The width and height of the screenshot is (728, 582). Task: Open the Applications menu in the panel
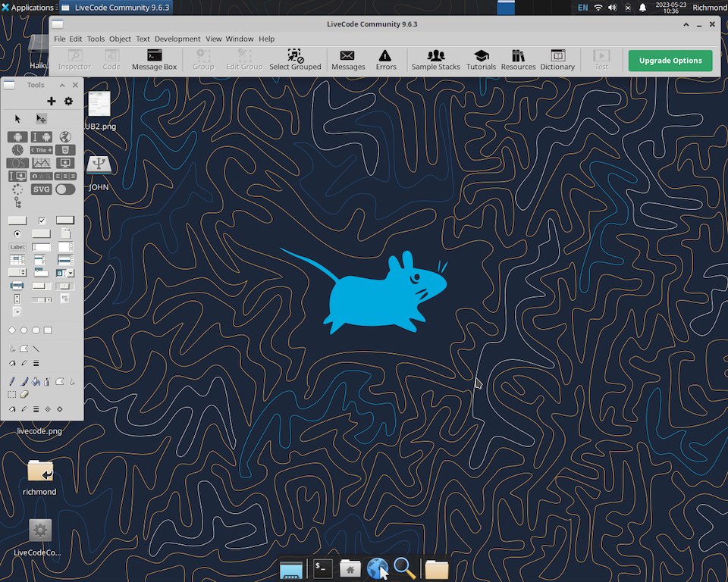click(x=27, y=8)
